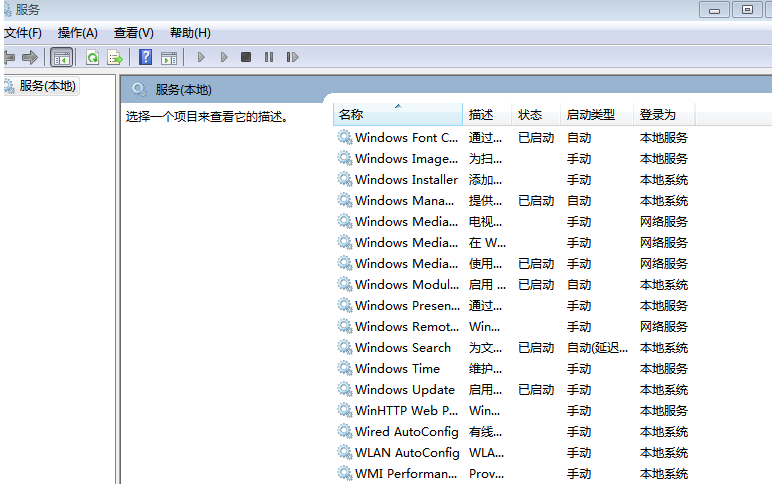
Task: Click the gear icon beside Windows Installer
Action: pos(345,180)
